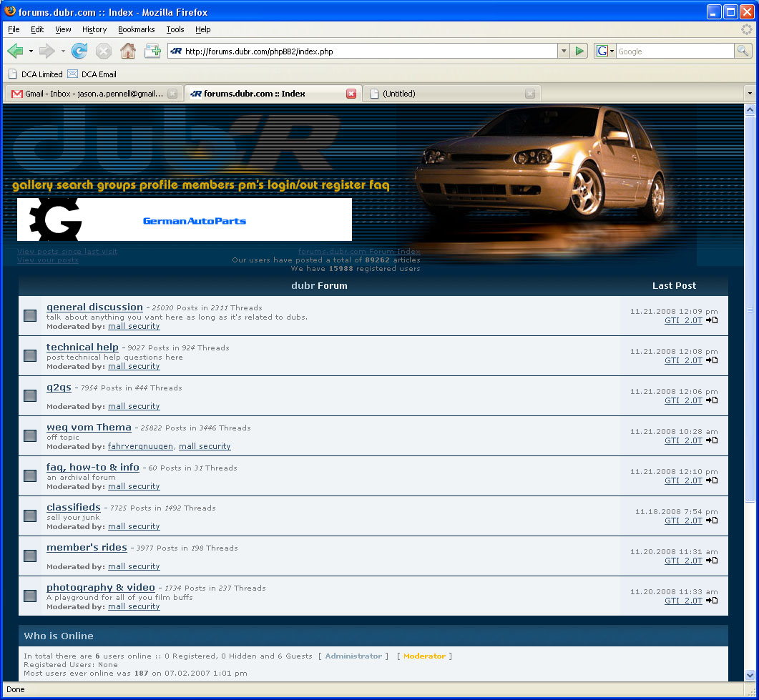
Task: Open the photography & video forum link
Action: point(101,587)
